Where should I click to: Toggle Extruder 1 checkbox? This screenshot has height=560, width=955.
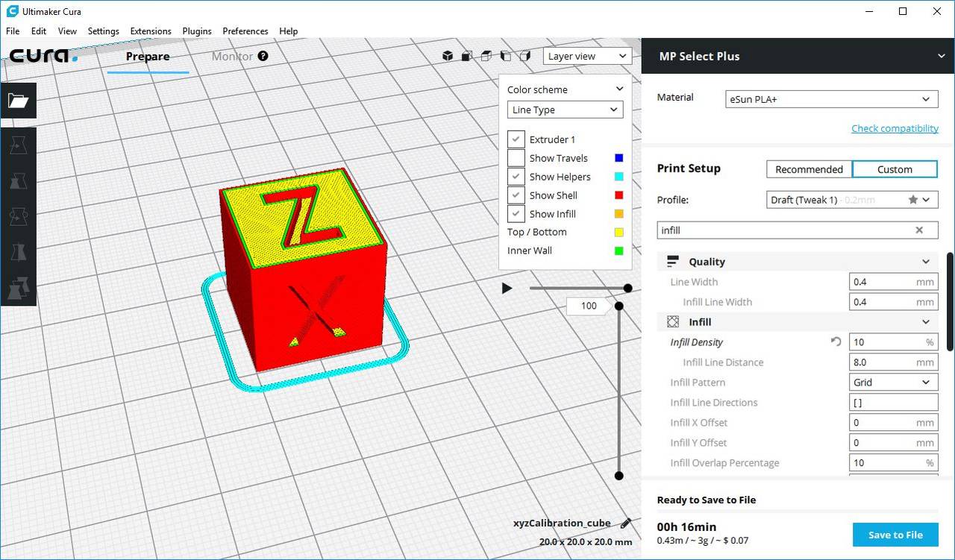[516, 139]
